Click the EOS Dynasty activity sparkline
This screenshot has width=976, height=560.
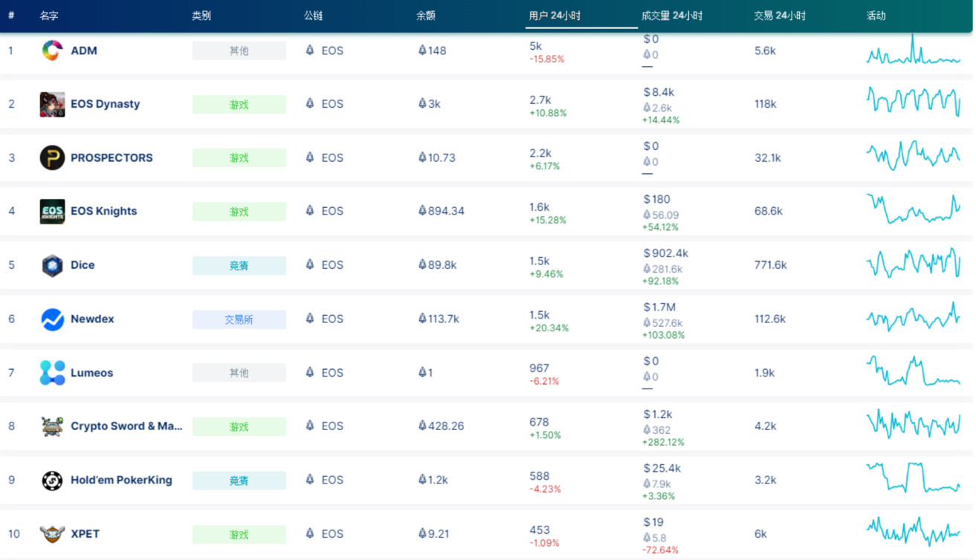[x=914, y=102]
